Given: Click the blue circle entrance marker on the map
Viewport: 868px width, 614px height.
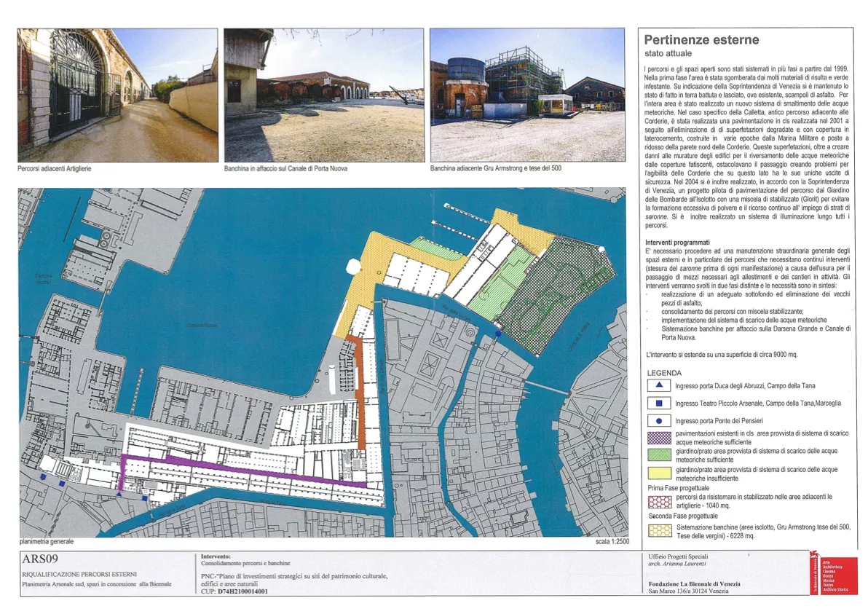Looking at the screenshot, I should [x=498, y=334].
